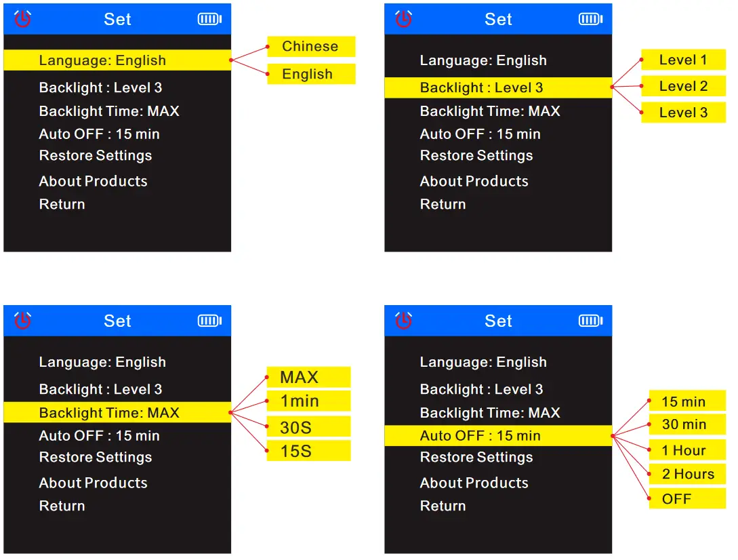Select highlighted Backlight Time: MAX row

117,413
